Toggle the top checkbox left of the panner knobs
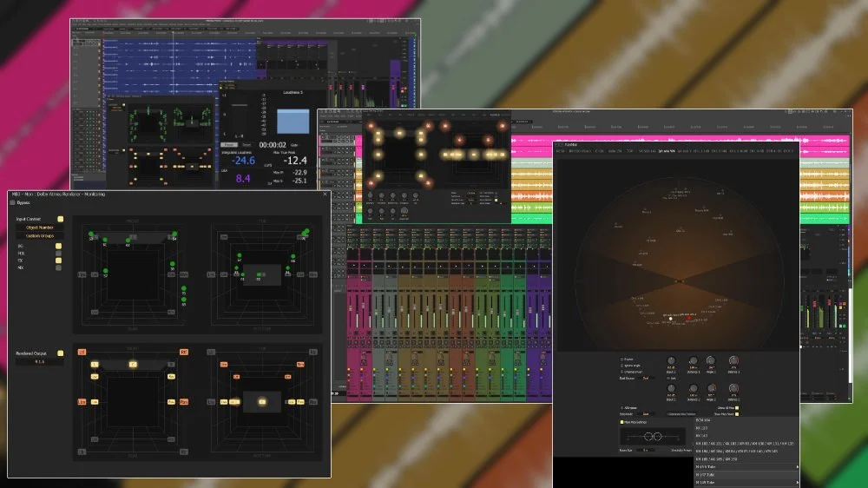The width and height of the screenshot is (868, 488). 621,359
